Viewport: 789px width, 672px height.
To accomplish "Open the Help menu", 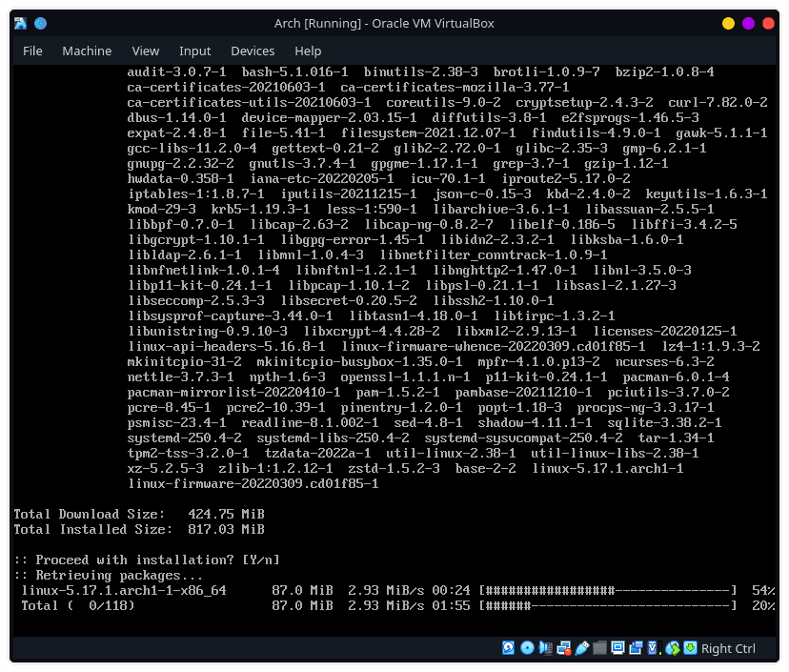I will [308, 51].
